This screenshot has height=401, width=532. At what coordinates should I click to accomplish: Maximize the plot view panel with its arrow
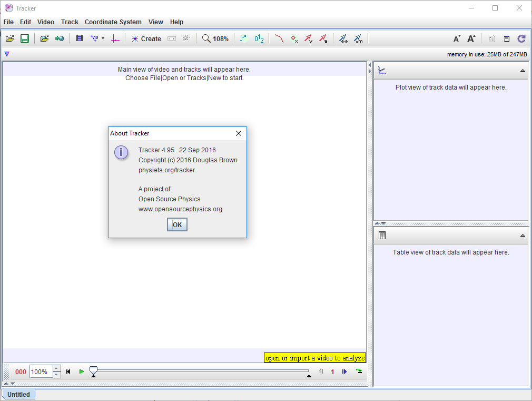point(523,71)
